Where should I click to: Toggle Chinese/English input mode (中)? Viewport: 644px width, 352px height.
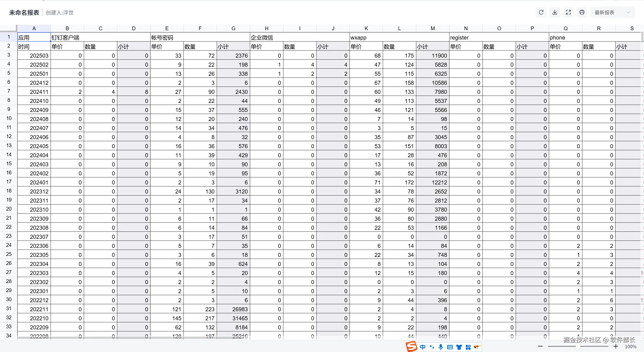click(423, 347)
